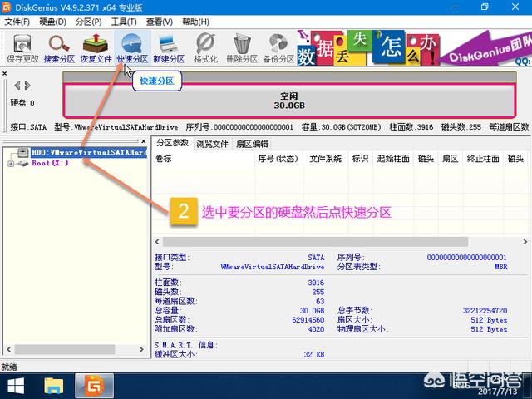
Task: Switch to the 浏览文件 tab
Action: 212,144
